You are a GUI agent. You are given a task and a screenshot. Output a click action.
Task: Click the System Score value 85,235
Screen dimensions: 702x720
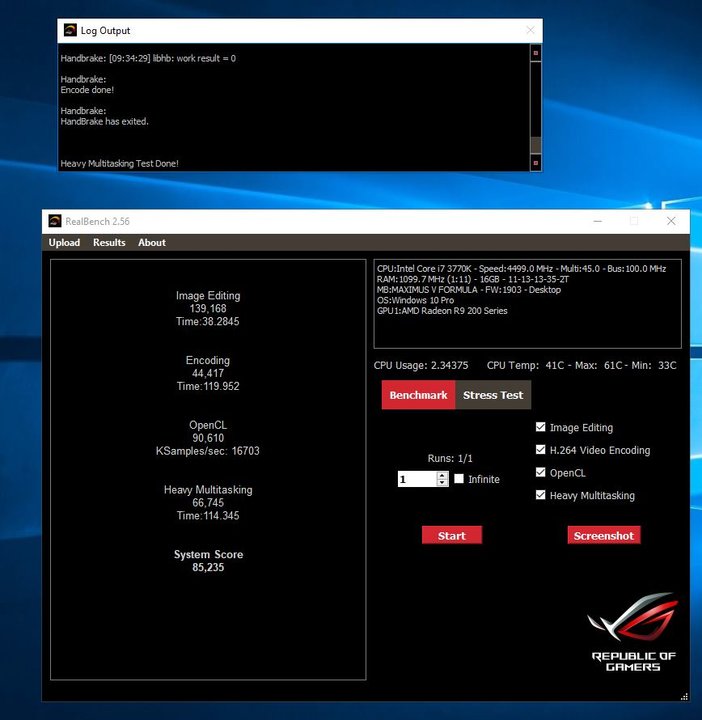[x=208, y=567]
